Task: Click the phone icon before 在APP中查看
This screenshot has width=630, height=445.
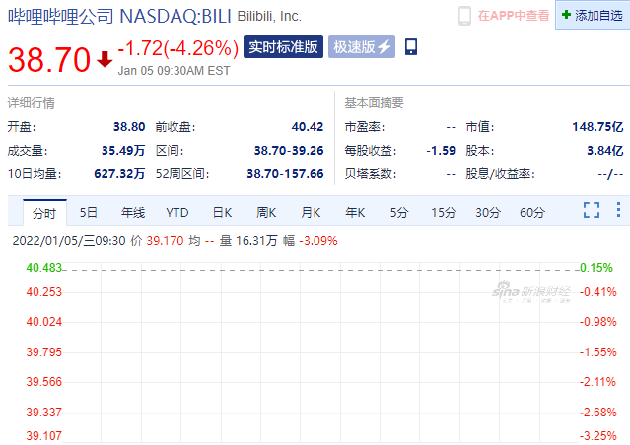Action: [464, 16]
